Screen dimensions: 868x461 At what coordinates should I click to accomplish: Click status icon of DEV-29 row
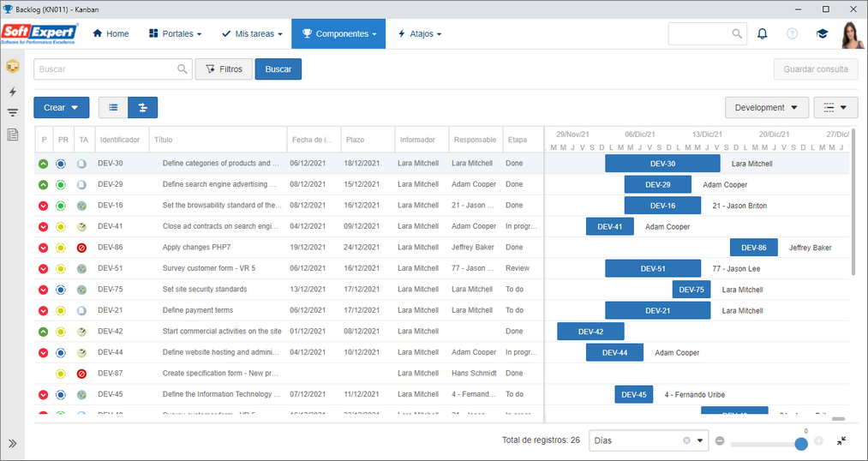coord(61,185)
